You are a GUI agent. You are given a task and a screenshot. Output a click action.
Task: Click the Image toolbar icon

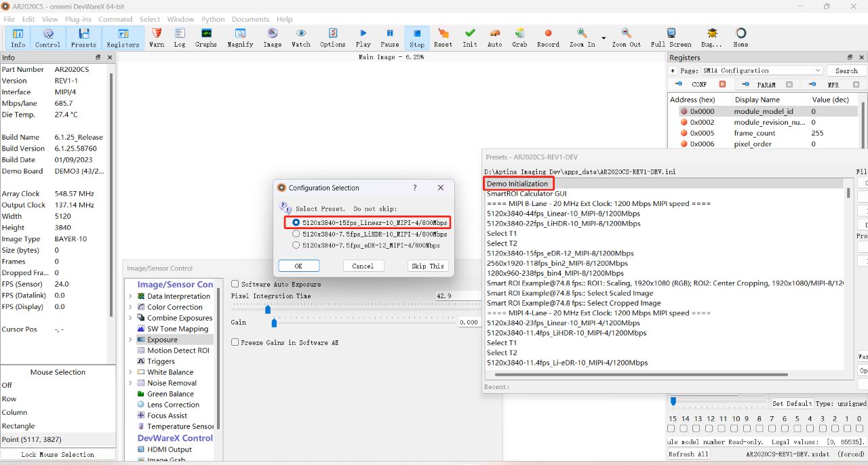[x=272, y=37]
